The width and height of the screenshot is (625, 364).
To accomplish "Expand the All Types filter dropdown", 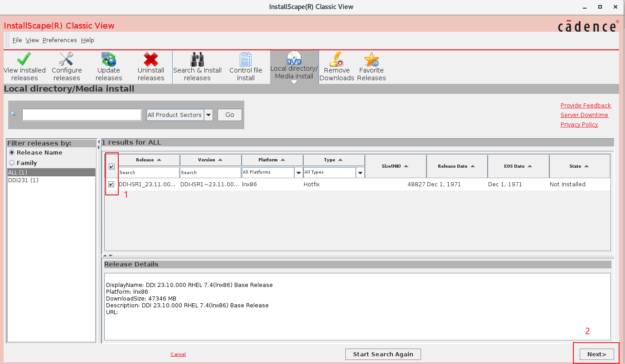I will [x=360, y=173].
